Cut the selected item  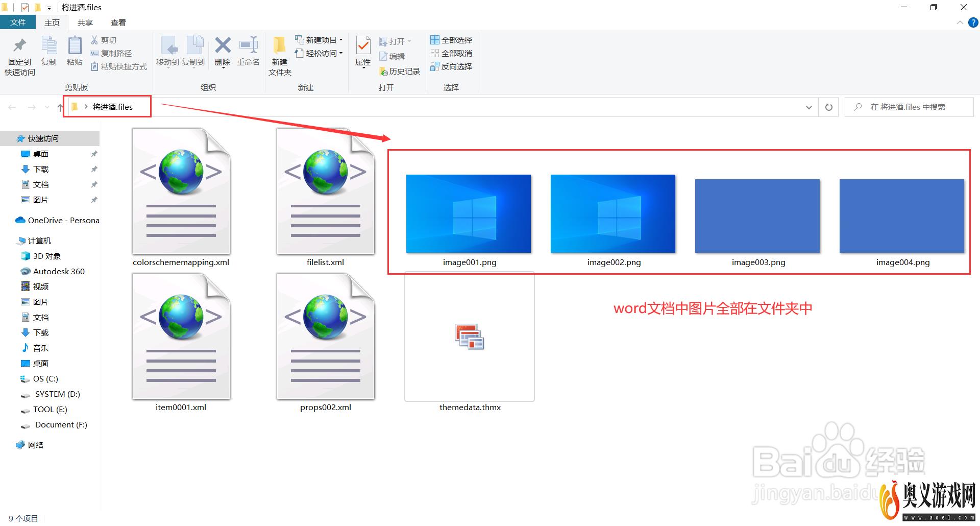pos(104,40)
